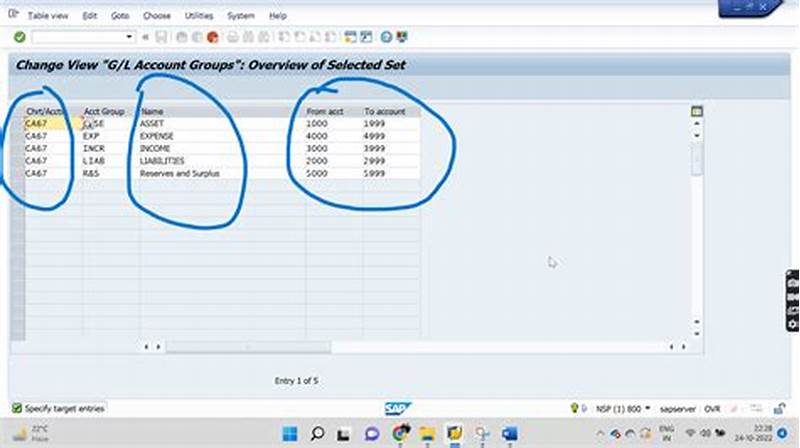Screen dimensions: 800x448
Task: Click the Back icon next to Save
Action: tap(182, 37)
